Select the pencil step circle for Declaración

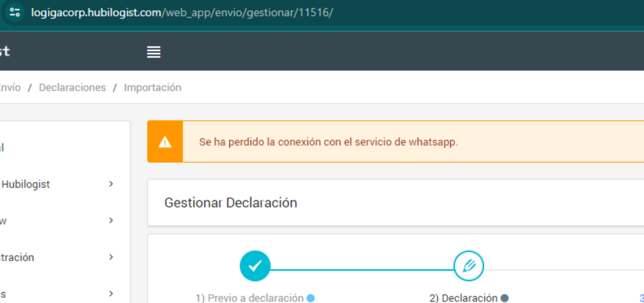point(468,266)
